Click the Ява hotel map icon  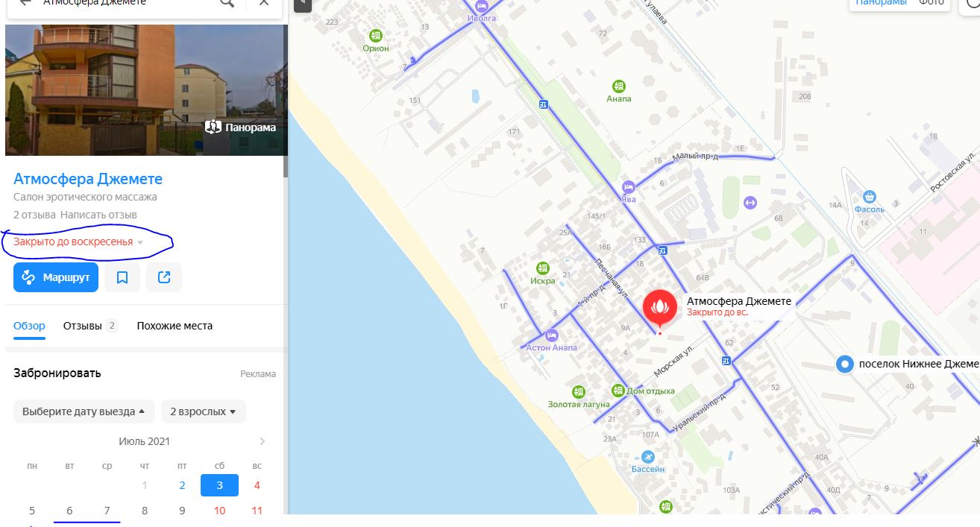[629, 186]
